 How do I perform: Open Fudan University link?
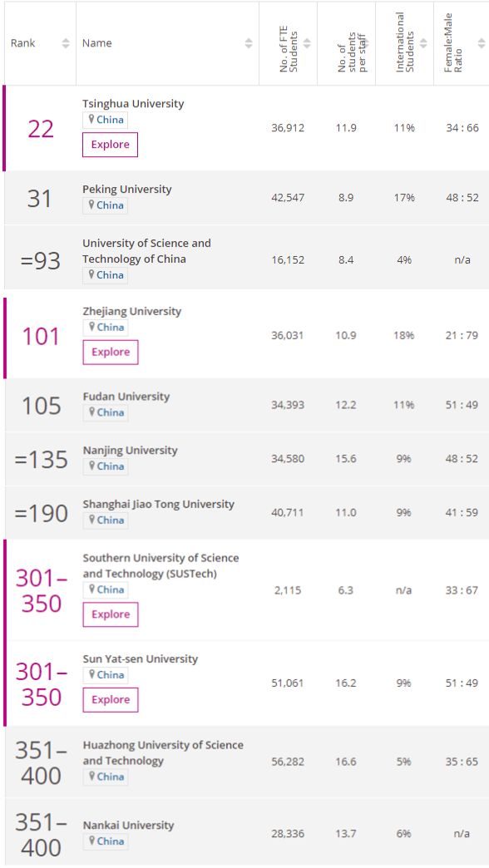tap(126, 397)
